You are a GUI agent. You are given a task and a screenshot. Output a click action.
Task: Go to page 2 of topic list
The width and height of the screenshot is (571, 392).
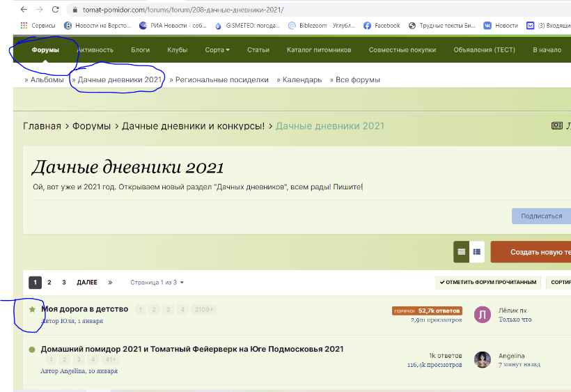pos(49,283)
